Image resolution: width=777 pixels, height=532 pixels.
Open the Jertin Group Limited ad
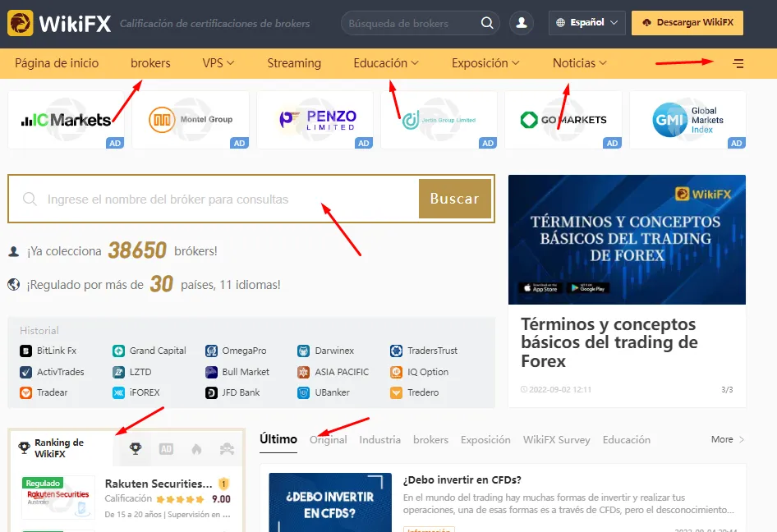(x=439, y=120)
